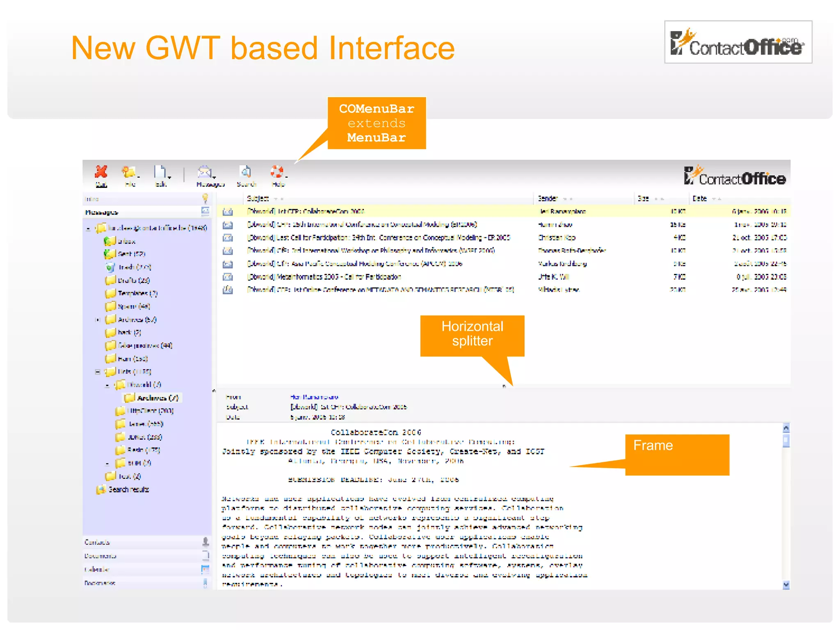The image size is (840, 630).
Task: Click attachment icon of METADATA AND SEMANTICS message
Action: (x=228, y=290)
